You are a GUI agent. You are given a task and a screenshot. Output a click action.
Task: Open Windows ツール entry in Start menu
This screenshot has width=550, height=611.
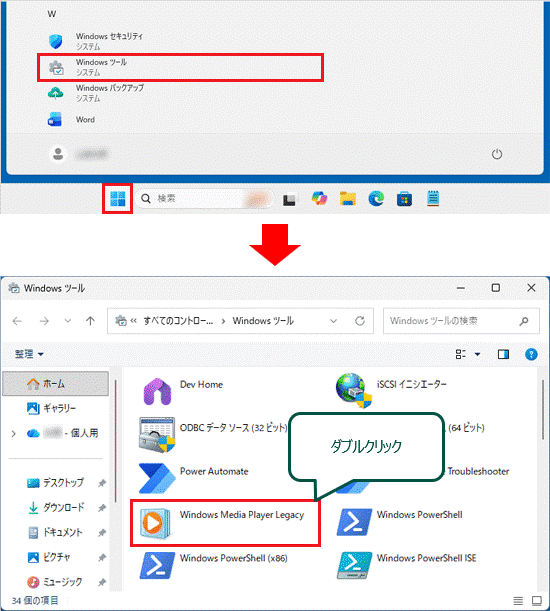pos(180,67)
